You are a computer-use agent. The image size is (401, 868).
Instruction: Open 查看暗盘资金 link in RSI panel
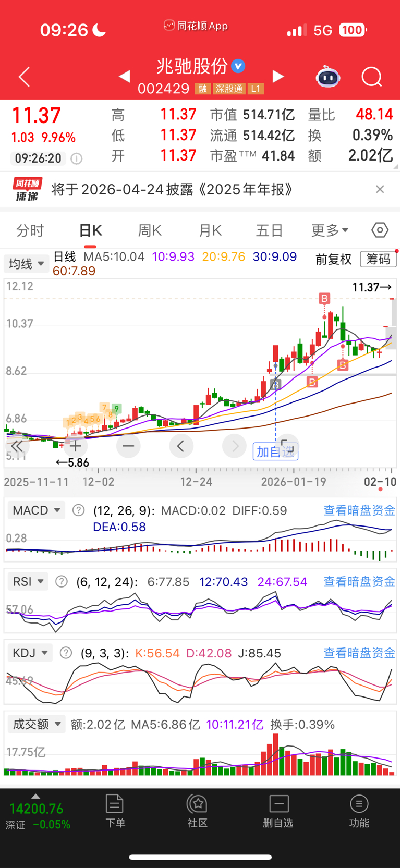point(359,582)
